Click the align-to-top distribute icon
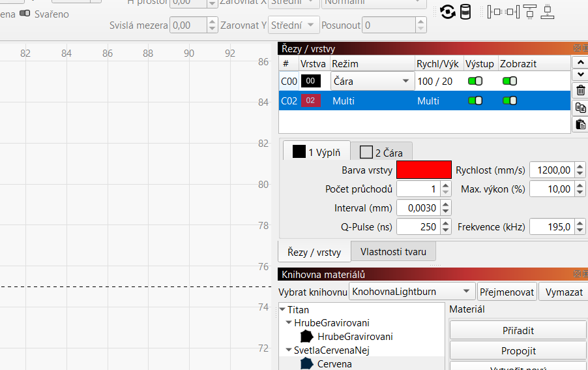 (530, 12)
